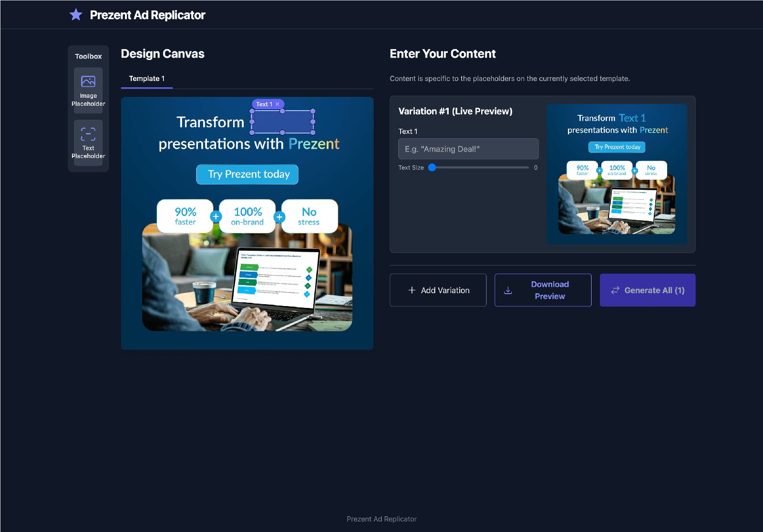Click Add Variation button
Screen dimensions: 763x532
(438, 290)
